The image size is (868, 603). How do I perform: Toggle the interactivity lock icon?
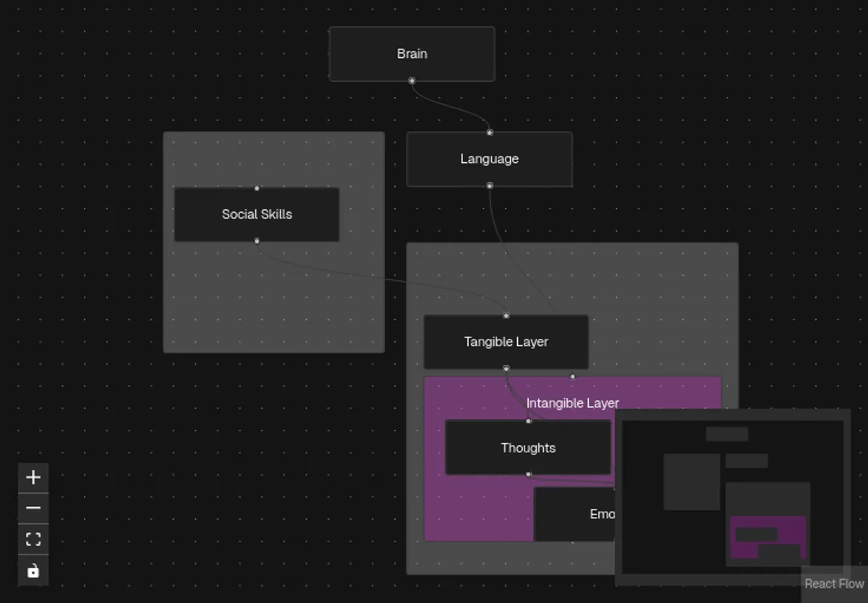coord(33,571)
